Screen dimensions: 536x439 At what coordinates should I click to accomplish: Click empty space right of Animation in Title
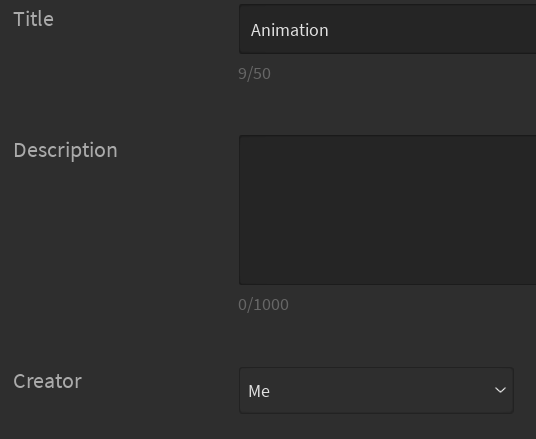pos(431,30)
